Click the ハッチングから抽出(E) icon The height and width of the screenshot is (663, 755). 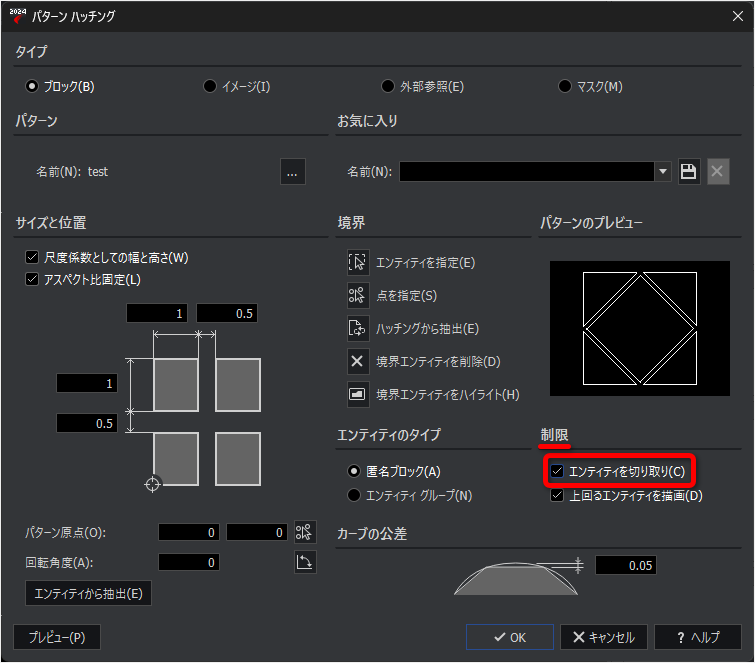coord(358,328)
